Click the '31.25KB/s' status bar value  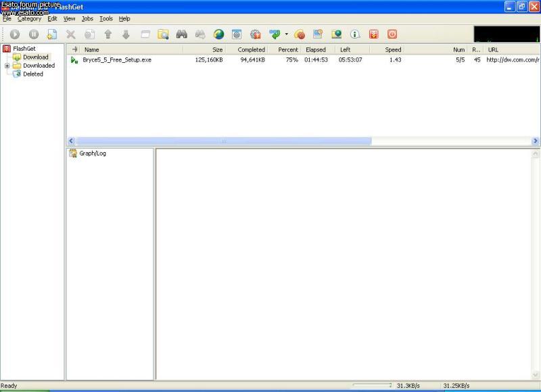456,386
